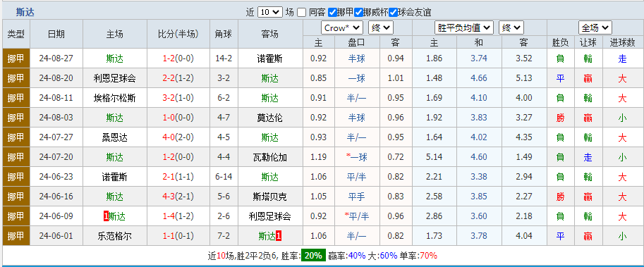
Task: Click the red card badge beside 斯达 on 24-06-09
Action: (106, 216)
